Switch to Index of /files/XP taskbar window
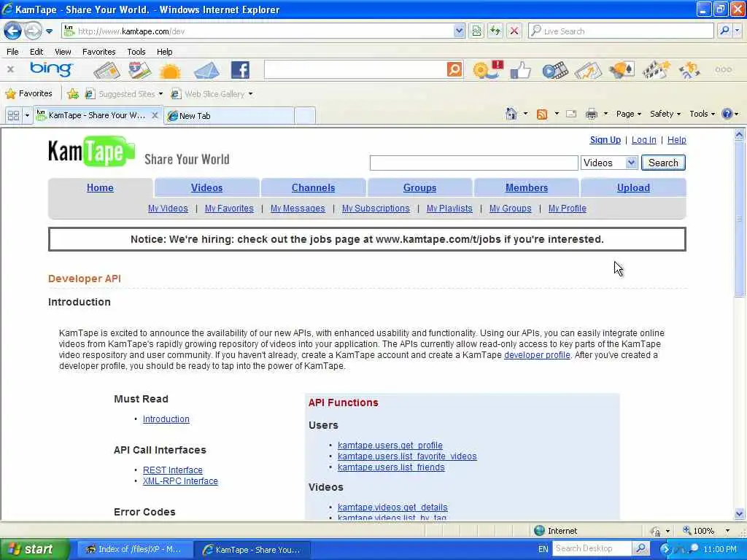The height and width of the screenshot is (560, 747). coord(134,549)
